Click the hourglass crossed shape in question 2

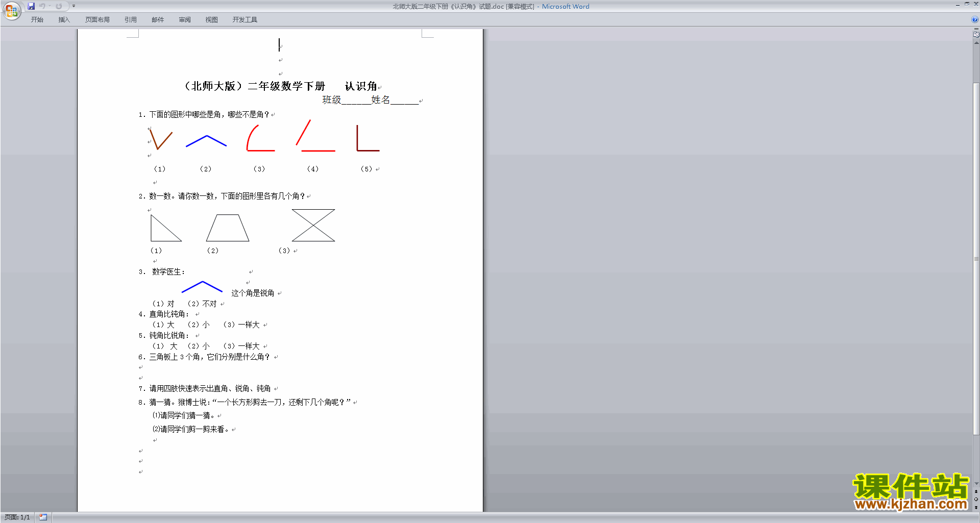[x=313, y=225]
